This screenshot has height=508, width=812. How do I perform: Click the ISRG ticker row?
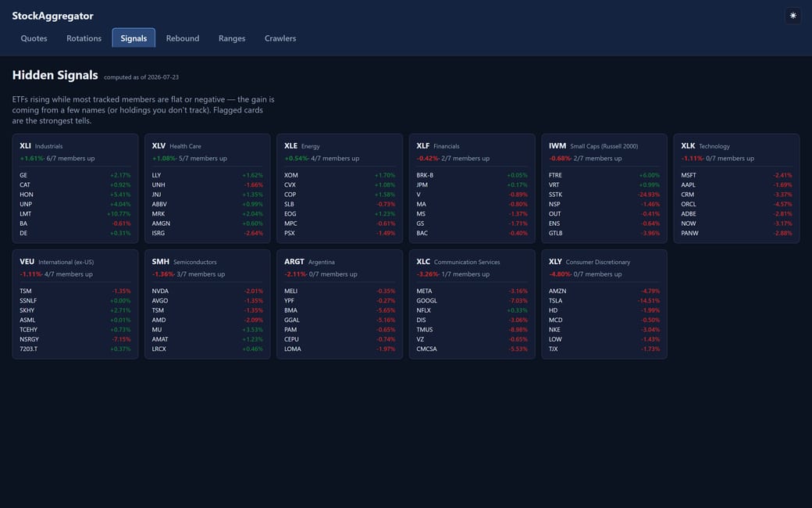click(x=207, y=233)
